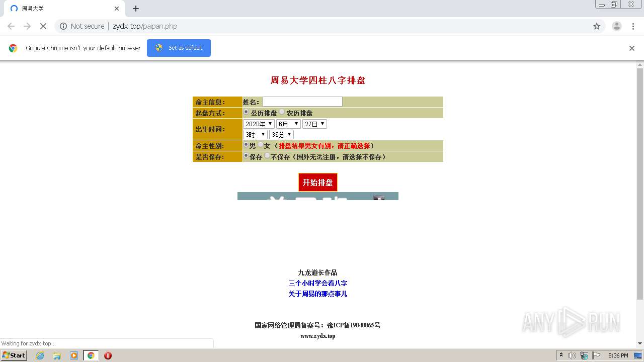Viewport: 644px width, 362px height.
Task: Open the Windows Start menu
Action: (x=14, y=355)
